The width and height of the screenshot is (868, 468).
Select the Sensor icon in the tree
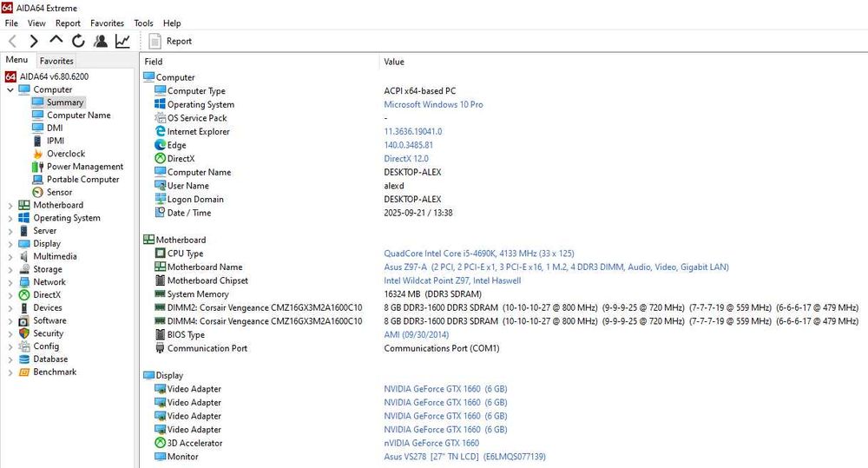37,192
